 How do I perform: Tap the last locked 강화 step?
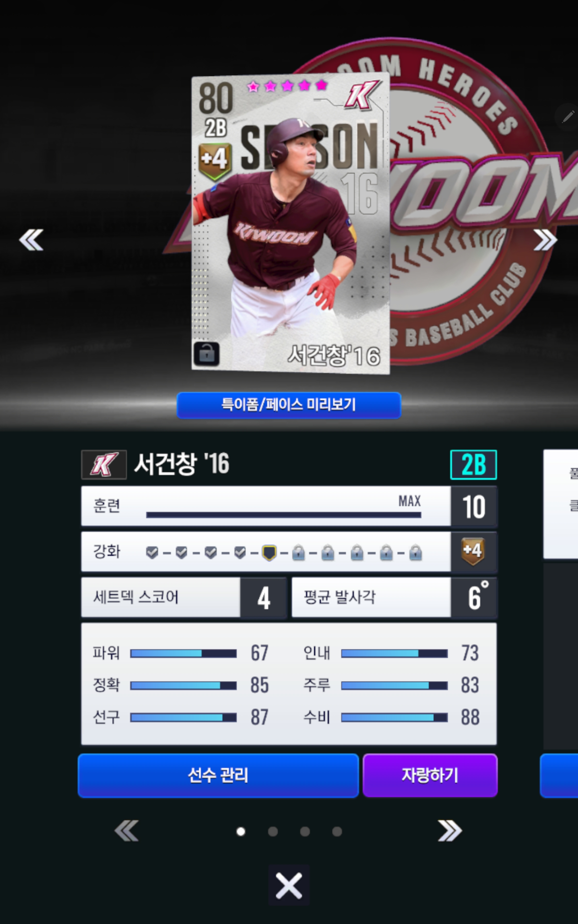tap(416, 553)
